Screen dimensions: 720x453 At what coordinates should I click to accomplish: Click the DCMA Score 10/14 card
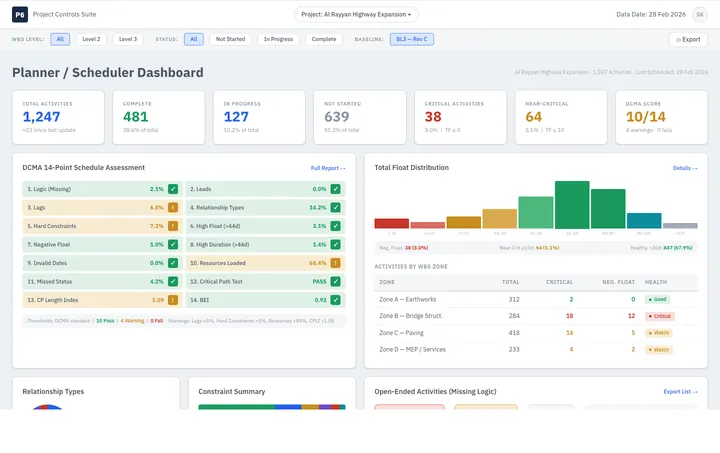(x=662, y=117)
